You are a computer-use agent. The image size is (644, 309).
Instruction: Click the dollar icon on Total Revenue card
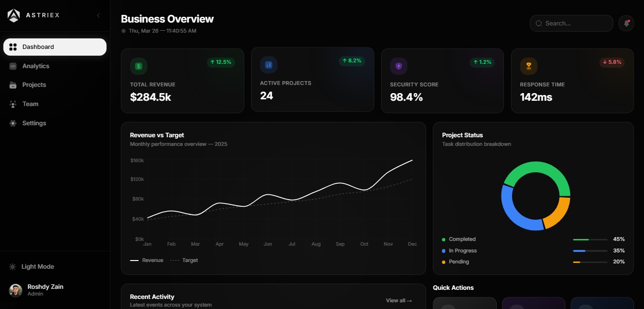pyautogui.click(x=139, y=66)
